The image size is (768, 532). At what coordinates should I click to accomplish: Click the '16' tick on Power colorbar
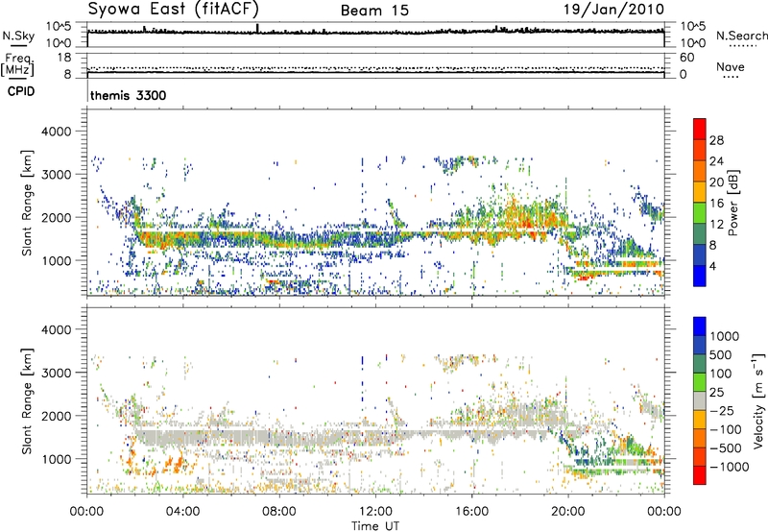coord(716,204)
